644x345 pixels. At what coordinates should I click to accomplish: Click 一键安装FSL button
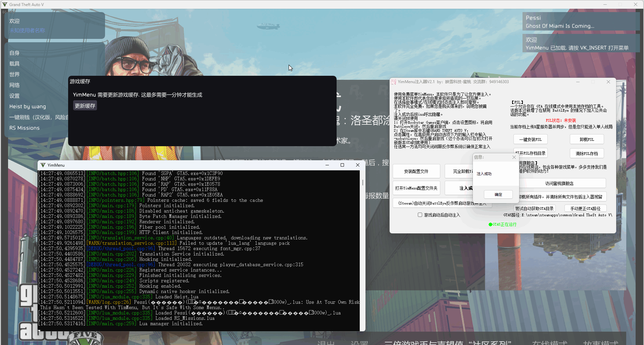[x=530, y=139]
